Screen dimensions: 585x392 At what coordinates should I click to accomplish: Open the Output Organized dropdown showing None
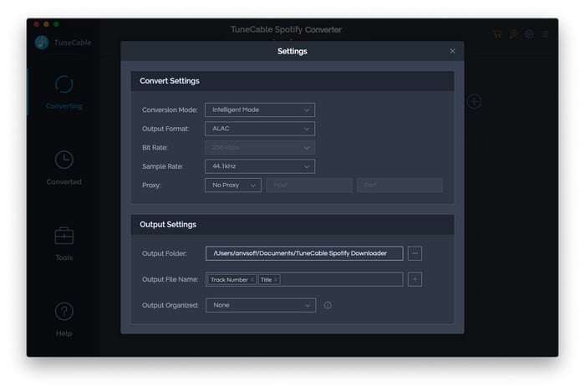(261, 305)
